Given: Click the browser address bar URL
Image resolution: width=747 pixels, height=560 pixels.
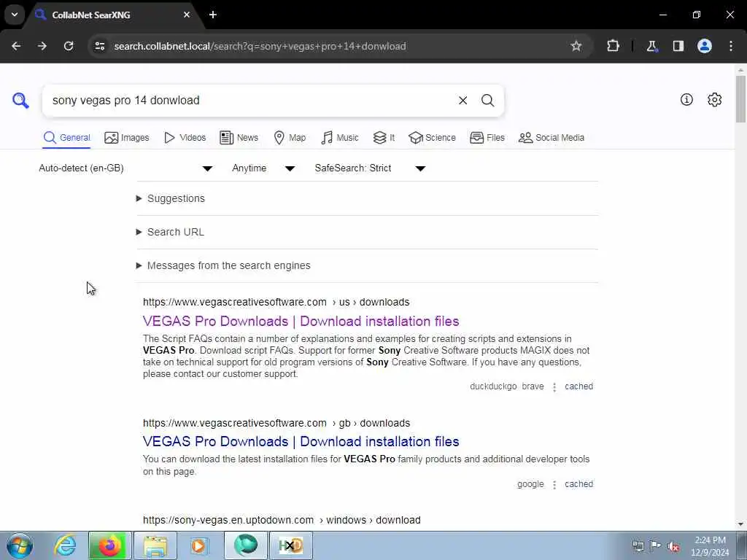Looking at the screenshot, I should tap(260, 46).
